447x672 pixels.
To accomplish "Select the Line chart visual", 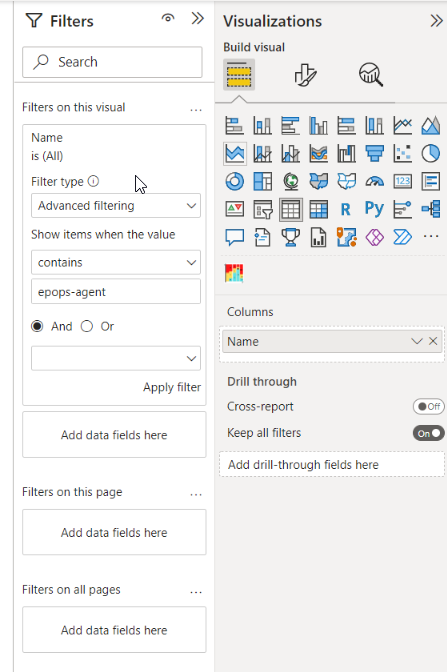I will click(x=402, y=126).
